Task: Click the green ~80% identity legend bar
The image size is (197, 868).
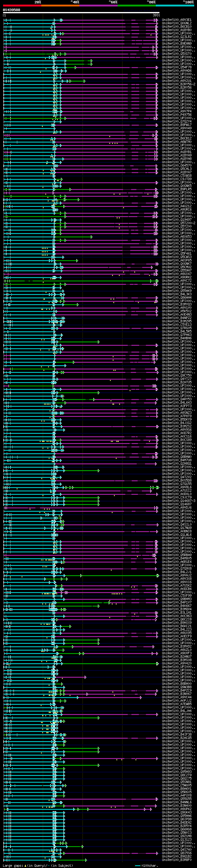Action: coord(137,6)
